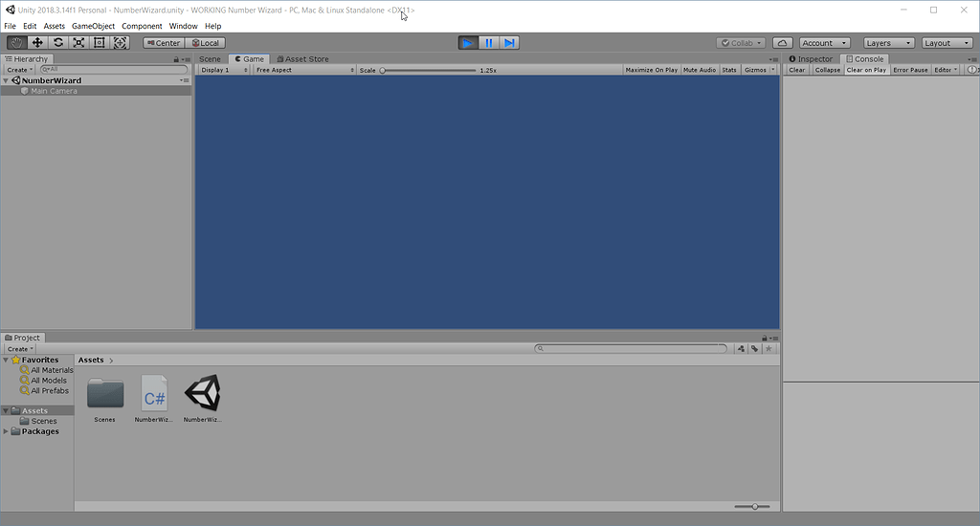The width and height of the screenshot is (980, 526).
Task: Toggle Clear on Play in console
Action: (866, 70)
